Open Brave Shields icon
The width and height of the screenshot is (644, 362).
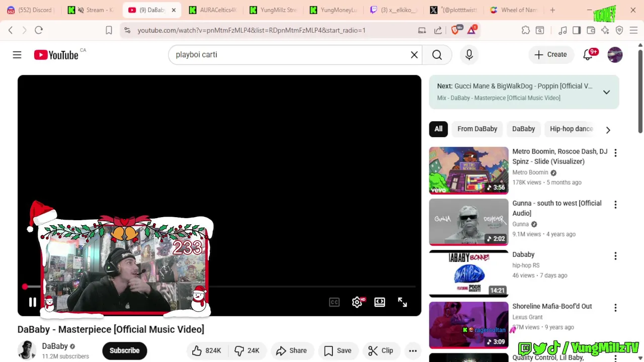pos(455,30)
